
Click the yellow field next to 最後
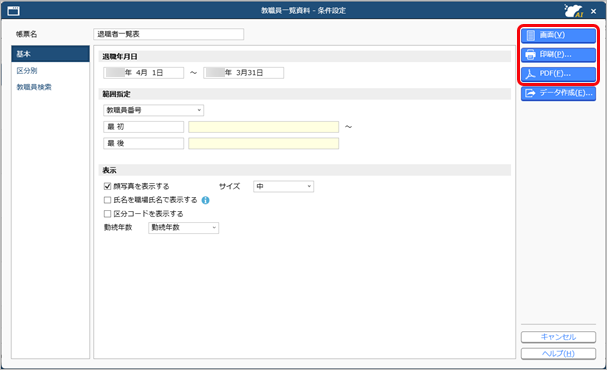point(264,144)
